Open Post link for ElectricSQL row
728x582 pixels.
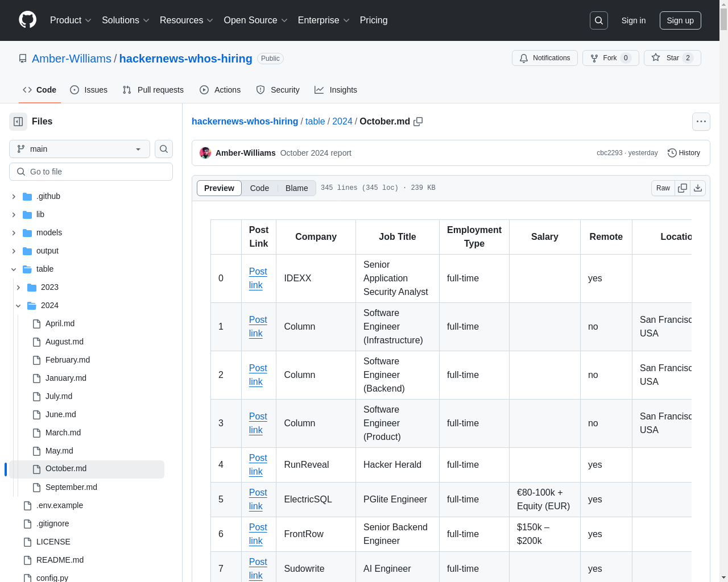[x=258, y=500]
